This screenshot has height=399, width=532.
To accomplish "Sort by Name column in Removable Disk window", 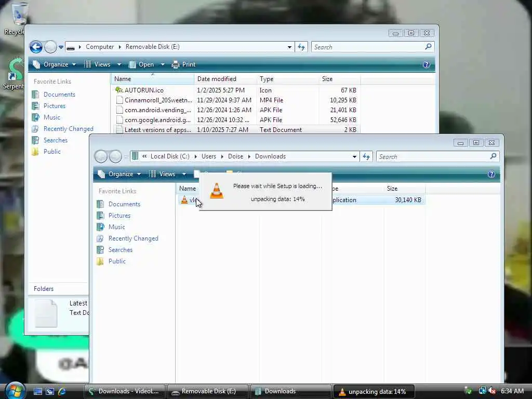I will (x=152, y=79).
